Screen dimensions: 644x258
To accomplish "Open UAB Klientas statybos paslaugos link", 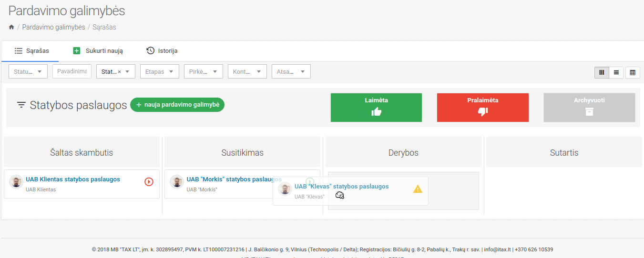I will click(x=73, y=179).
